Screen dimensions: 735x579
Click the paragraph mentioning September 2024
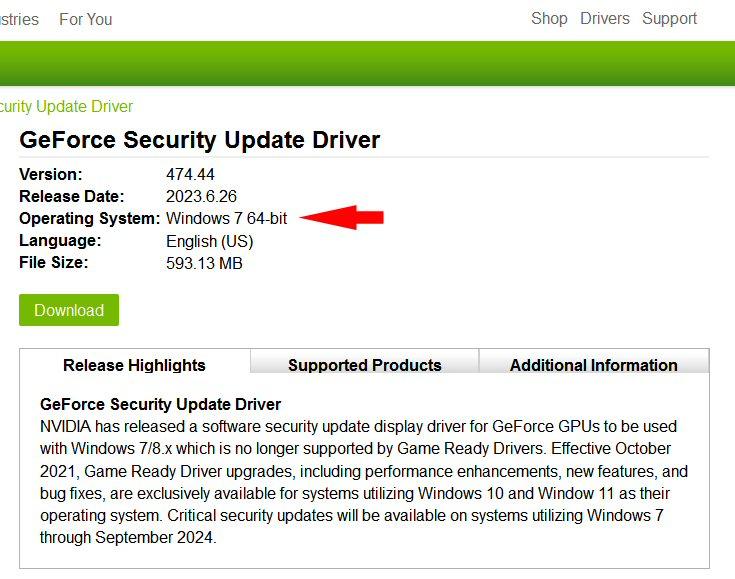364,481
